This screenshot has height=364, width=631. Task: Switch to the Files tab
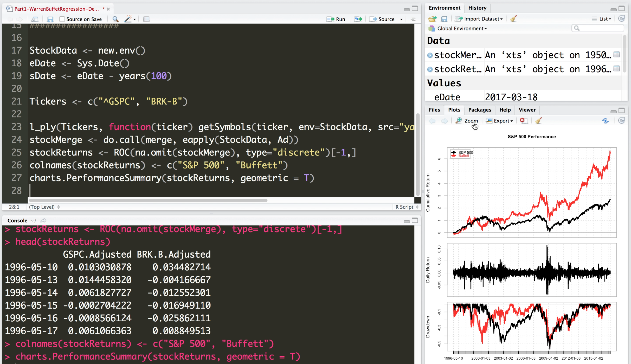coord(434,110)
